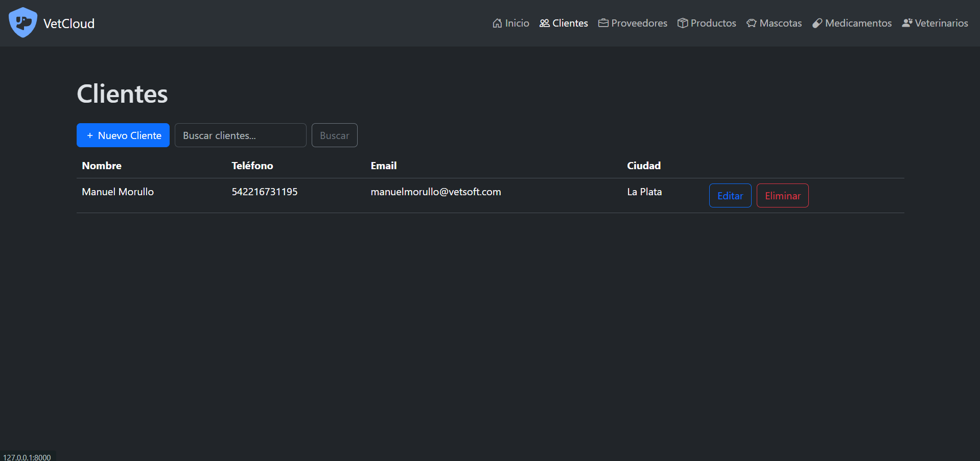Image resolution: width=980 pixels, height=461 pixels.
Task: Click the house icon beside Inicio
Action: point(497,23)
